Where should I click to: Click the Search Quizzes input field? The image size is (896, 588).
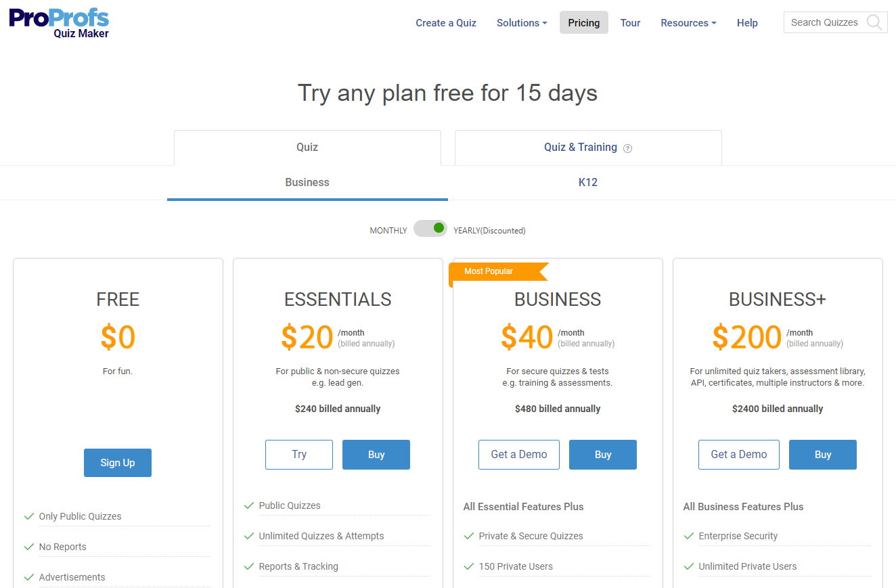[x=824, y=22]
